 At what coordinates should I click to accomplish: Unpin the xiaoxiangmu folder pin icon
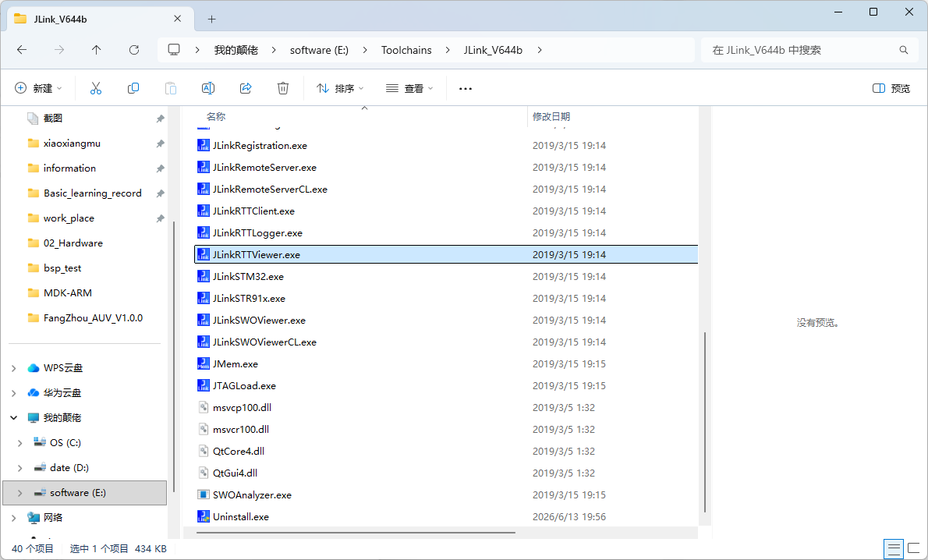(x=160, y=144)
